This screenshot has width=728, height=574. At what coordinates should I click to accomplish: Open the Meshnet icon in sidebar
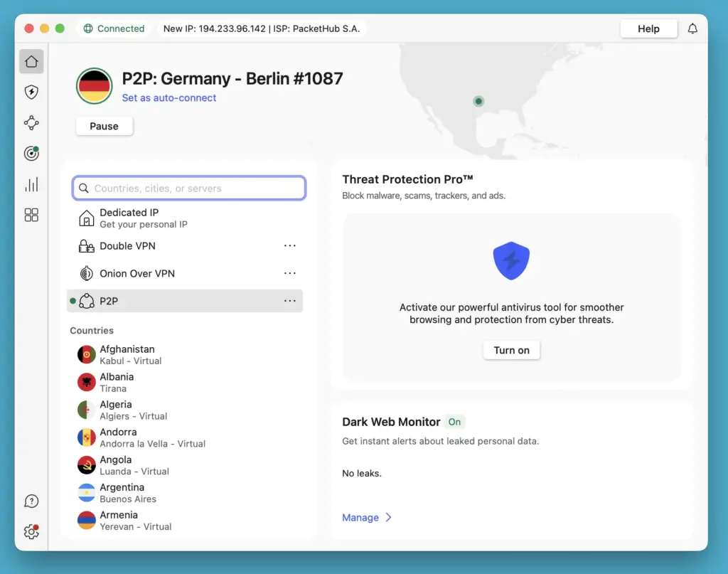coord(31,122)
